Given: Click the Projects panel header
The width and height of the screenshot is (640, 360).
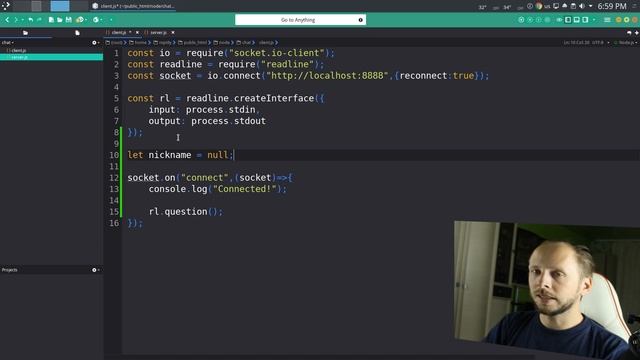Looking at the screenshot, I should tap(9, 270).
